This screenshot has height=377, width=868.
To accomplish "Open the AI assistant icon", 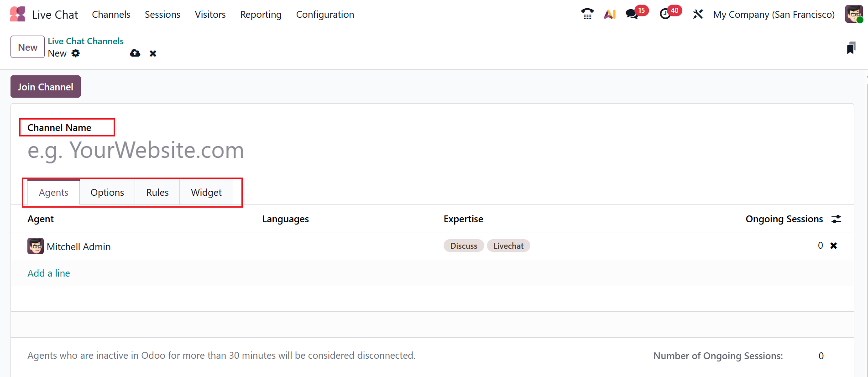I will [610, 14].
